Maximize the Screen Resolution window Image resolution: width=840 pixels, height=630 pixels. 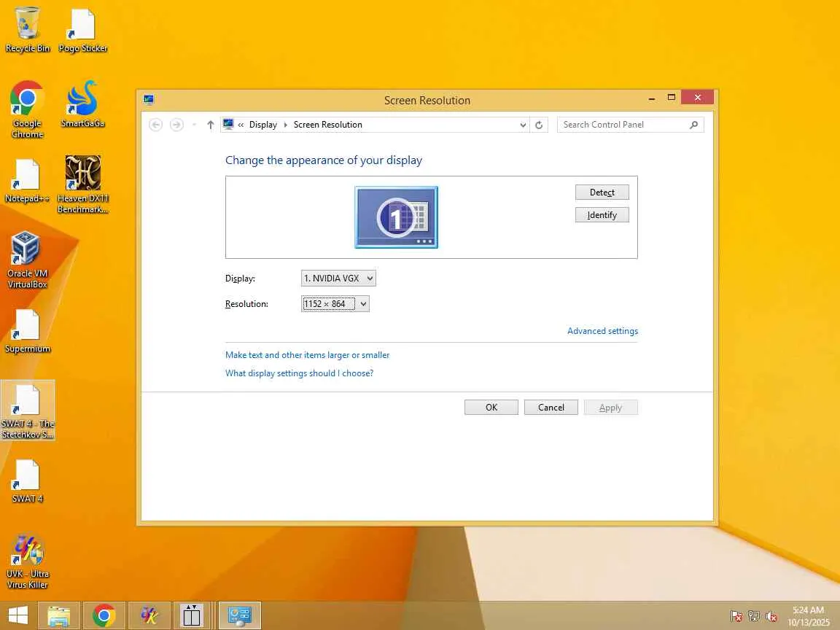tap(672, 98)
